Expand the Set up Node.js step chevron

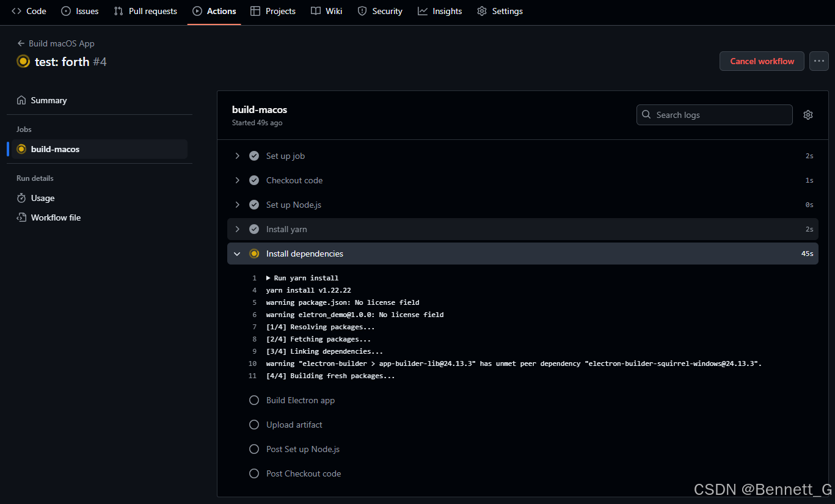[238, 205]
